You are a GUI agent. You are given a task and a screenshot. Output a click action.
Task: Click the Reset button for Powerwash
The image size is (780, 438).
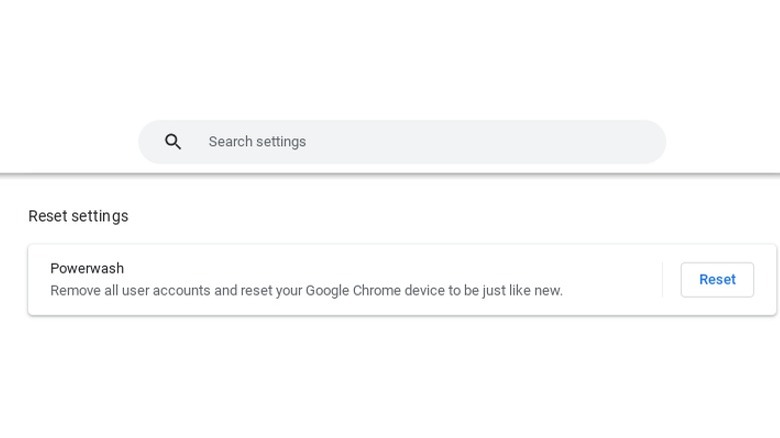717,280
